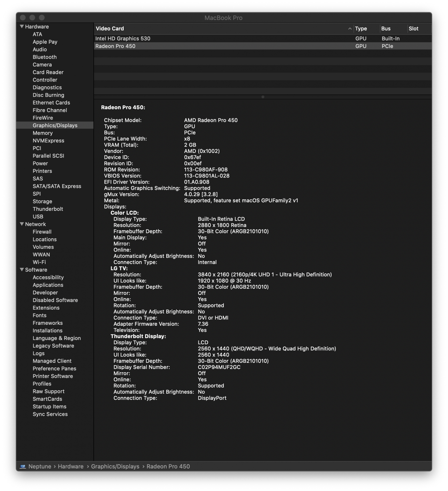Screen dimensions: 448x491
Task: Select Graphics/Displays in the sidebar
Action: pos(55,125)
